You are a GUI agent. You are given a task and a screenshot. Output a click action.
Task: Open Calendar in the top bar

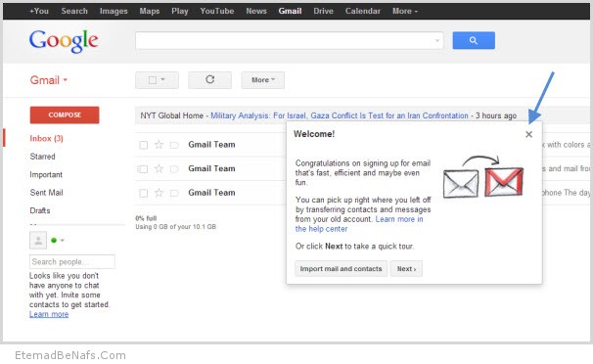point(363,11)
